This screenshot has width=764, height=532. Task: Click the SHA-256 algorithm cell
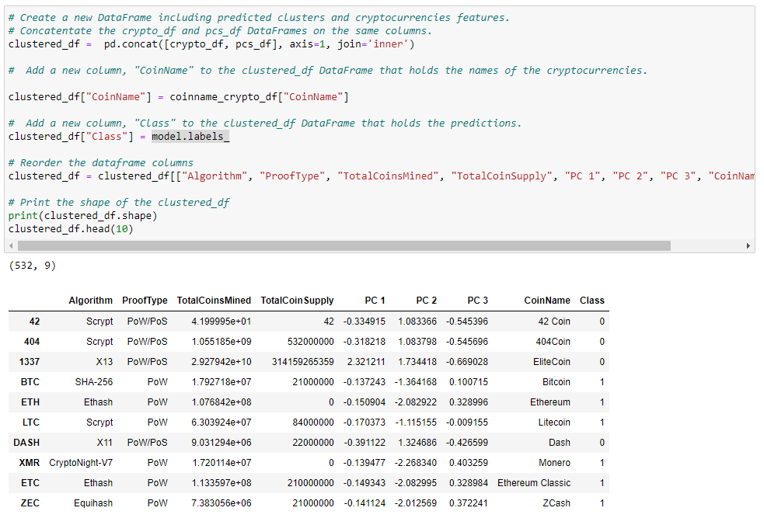coord(93,382)
